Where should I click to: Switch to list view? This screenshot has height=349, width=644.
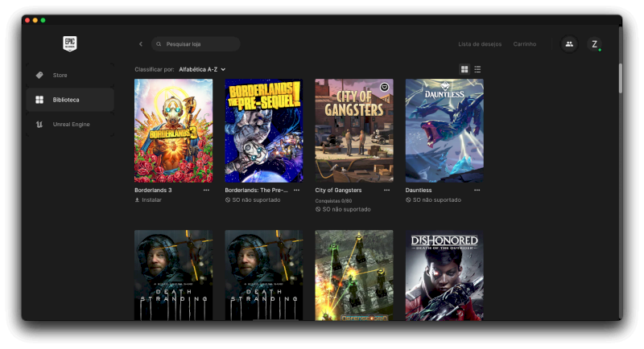[x=477, y=69]
